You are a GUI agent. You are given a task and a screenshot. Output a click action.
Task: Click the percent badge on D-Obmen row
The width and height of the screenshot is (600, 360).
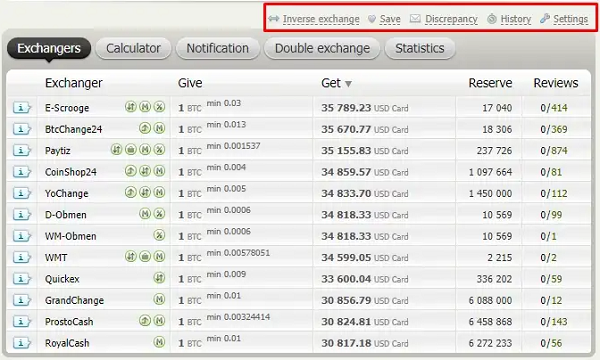click(x=159, y=213)
